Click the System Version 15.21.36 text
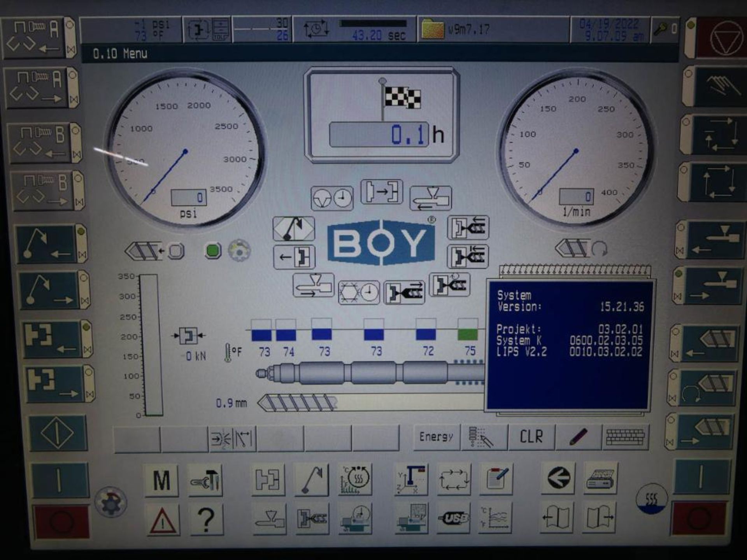The image size is (747, 560). click(570, 301)
